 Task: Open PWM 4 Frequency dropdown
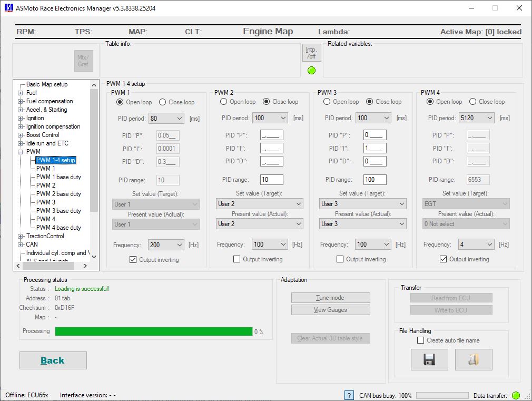488,244
